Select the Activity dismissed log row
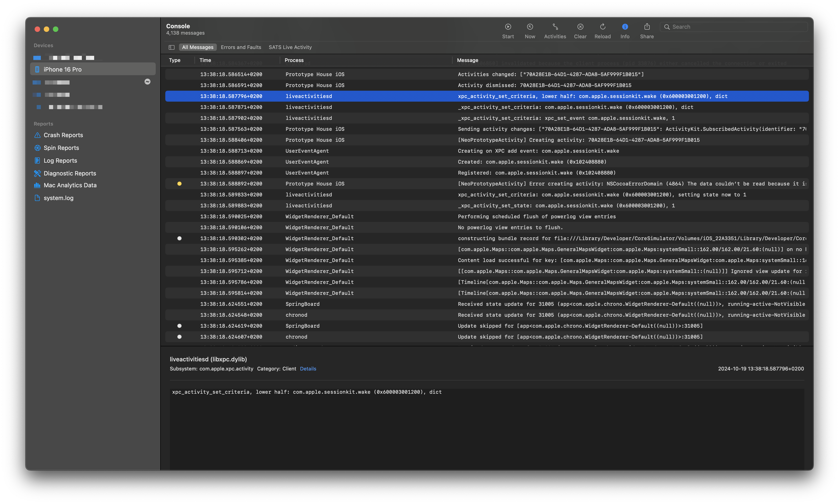Screen dimensions: 839x504 487,85
